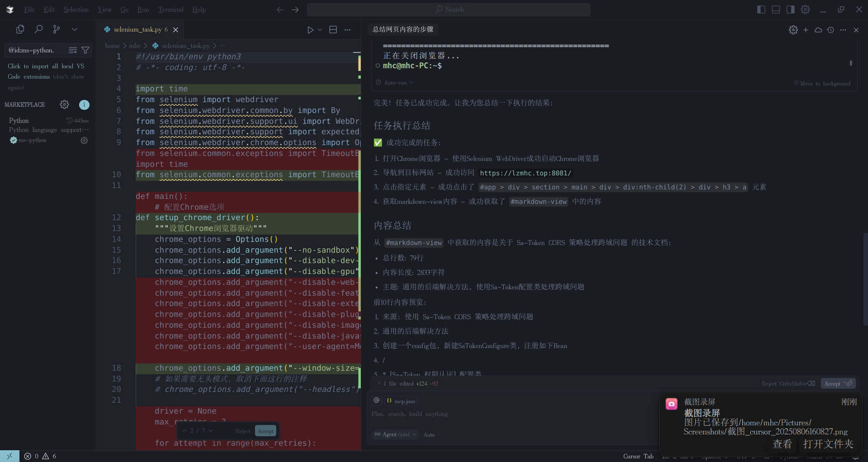This screenshot has width=868, height=462.
Task: Click the split editor icon
Action: click(333, 30)
